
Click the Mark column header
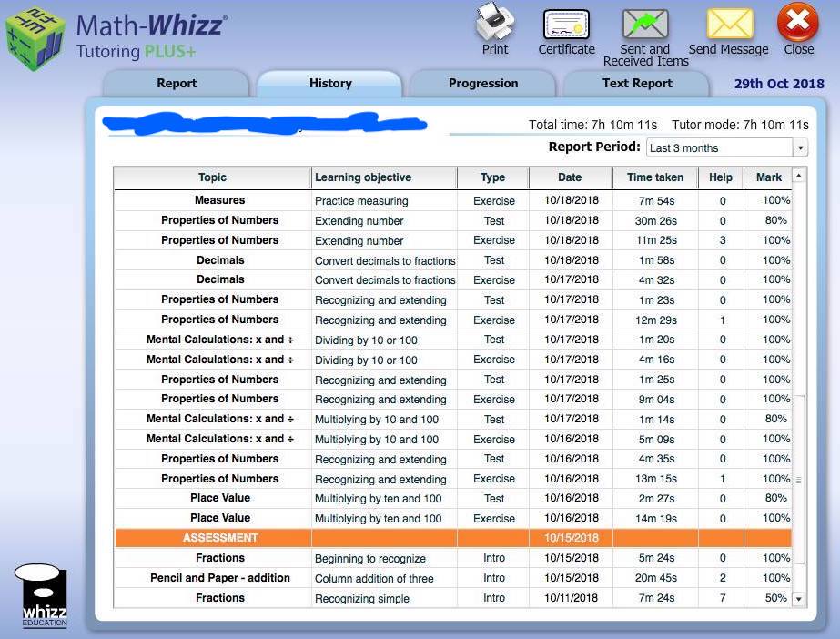click(769, 177)
